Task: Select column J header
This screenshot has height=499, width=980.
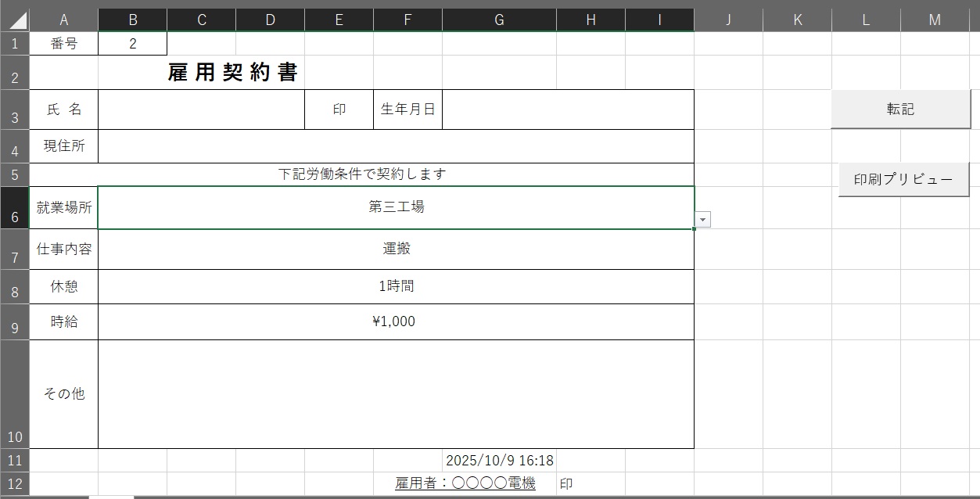Action: 728,20
